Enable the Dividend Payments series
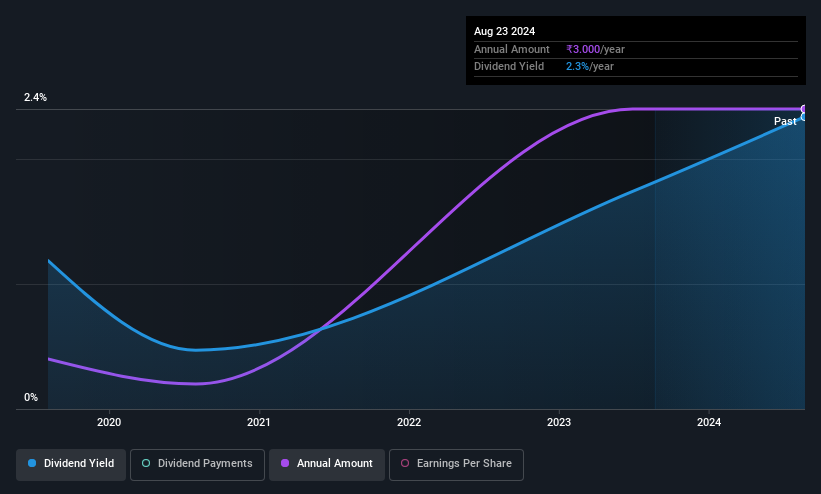Image resolution: width=821 pixels, height=494 pixels. pos(197,464)
